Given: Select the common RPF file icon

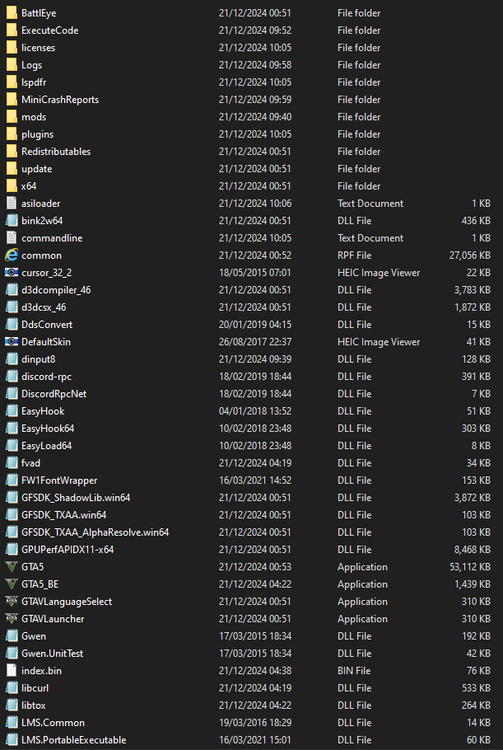Looking at the screenshot, I should tap(11, 255).
